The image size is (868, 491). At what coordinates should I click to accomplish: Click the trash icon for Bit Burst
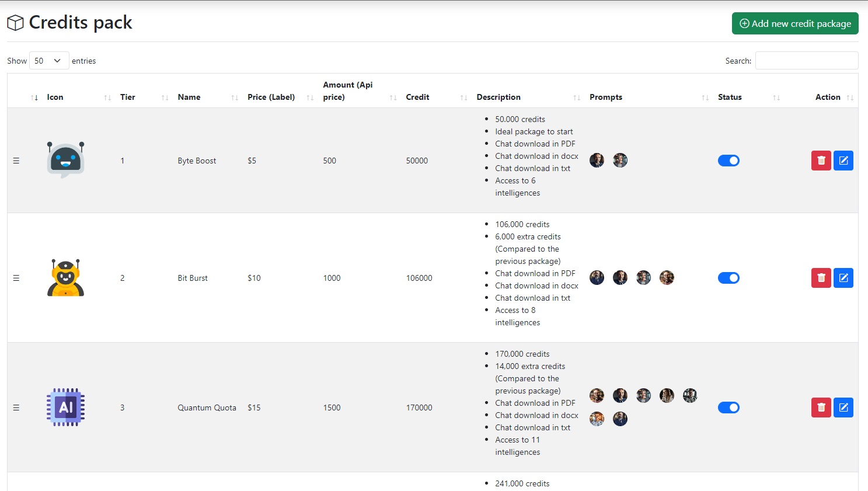(x=821, y=278)
